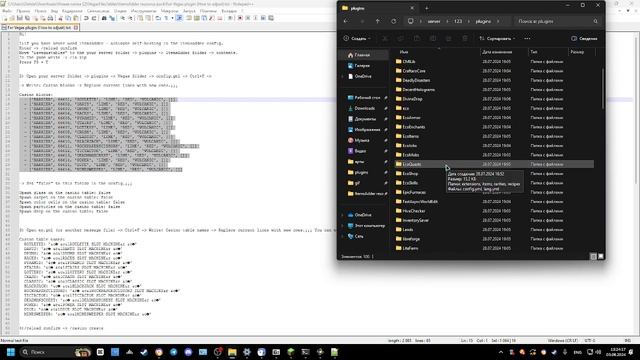Open Notepad++ Plugins (Плагины) menu
640x360 pixels.
(209, 11)
